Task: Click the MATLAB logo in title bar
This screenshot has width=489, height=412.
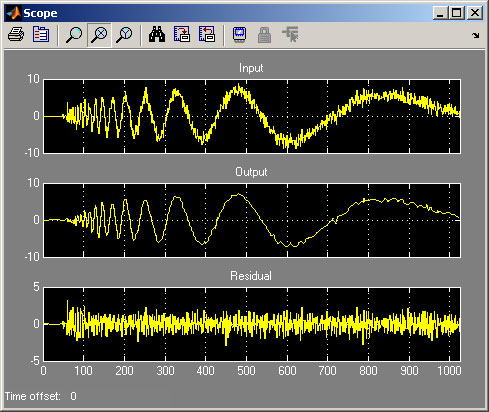Action: [x=14, y=13]
